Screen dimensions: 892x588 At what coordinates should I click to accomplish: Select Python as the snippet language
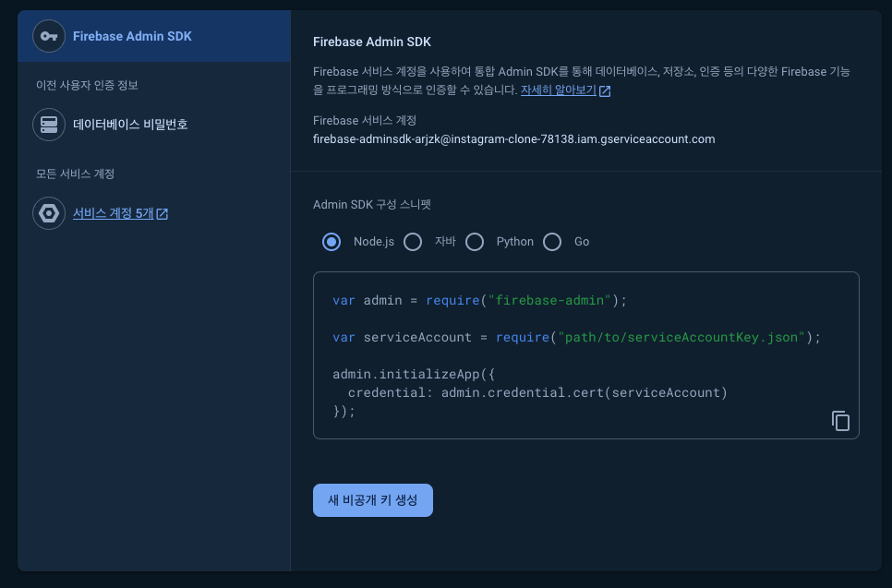click(x=475, y=242)
